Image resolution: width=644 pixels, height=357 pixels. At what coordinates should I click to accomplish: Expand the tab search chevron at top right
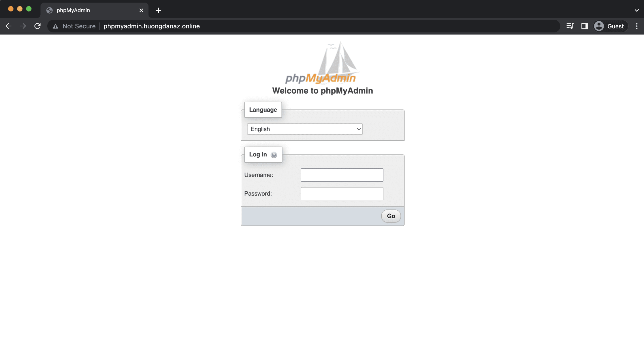pos(636,10)
